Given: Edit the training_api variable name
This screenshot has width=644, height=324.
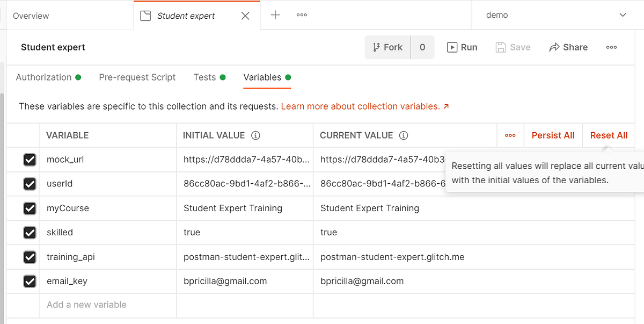Looking at the screenshot, I should 108,257.
